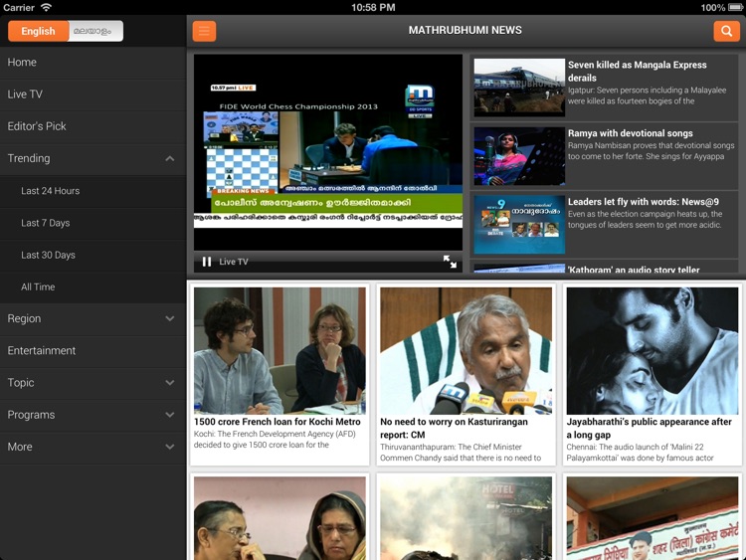Tap the live chess championship video
The width and height of the screenshot is (746, 560).
[x=328, y=152]
